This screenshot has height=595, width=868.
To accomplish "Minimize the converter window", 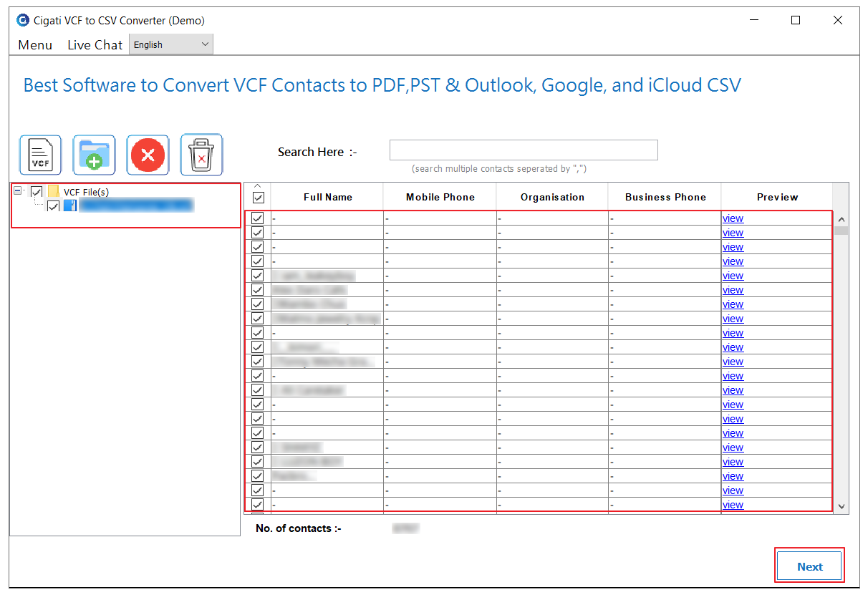I will (753, 20).
